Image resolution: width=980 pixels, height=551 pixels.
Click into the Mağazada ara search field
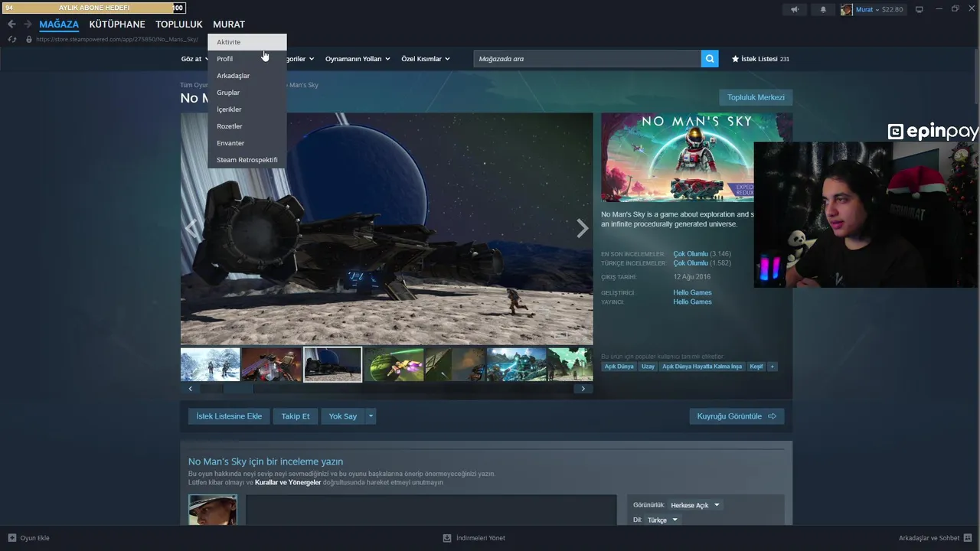[x=587, y=59]
